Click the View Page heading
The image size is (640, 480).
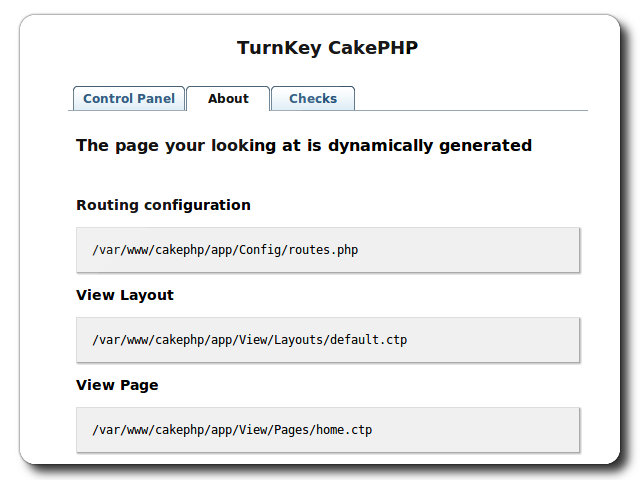117,385
